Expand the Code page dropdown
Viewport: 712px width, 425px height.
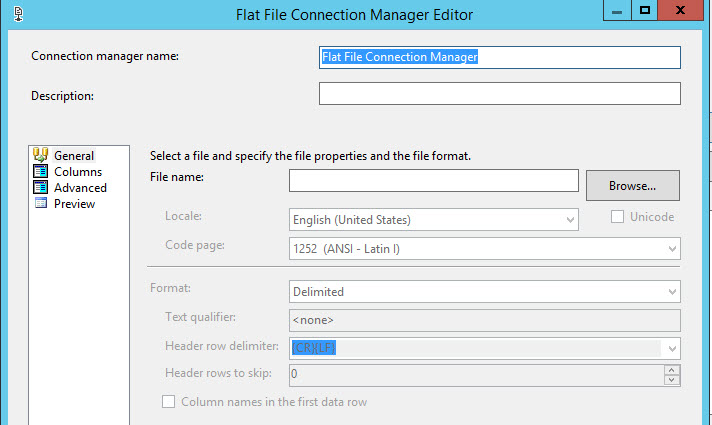tap(672, 248)
